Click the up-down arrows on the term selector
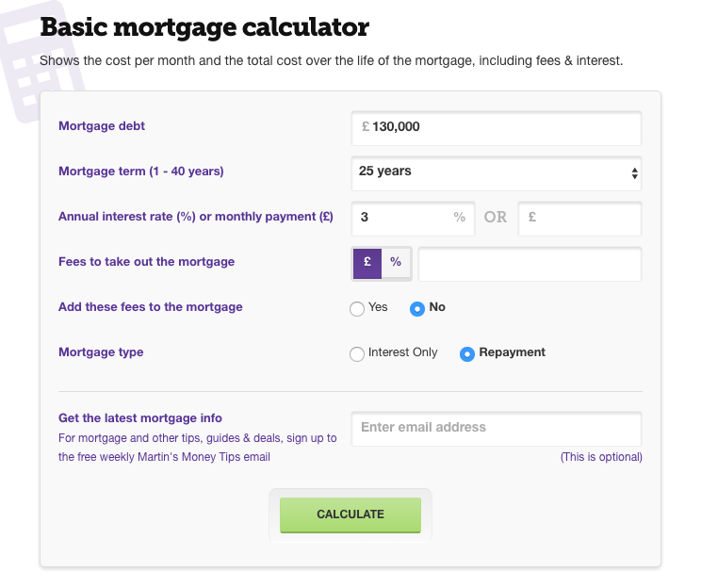The width and height of the screenshot is (701, 588). tap(634, 173)
